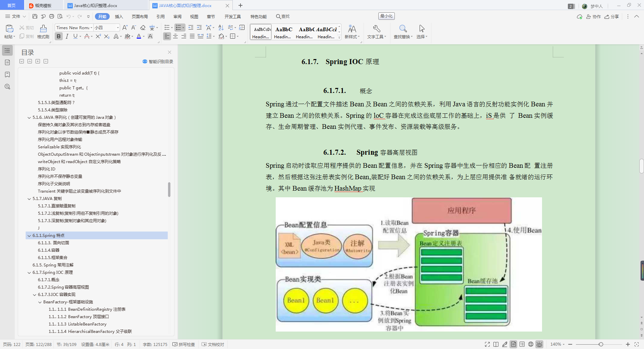Apply underline formatting
644x349 pixels.
[x=75, y=36]
